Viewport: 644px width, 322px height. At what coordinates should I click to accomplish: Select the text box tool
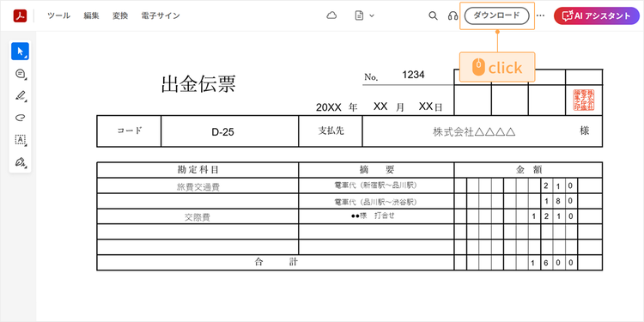[20, 140]
